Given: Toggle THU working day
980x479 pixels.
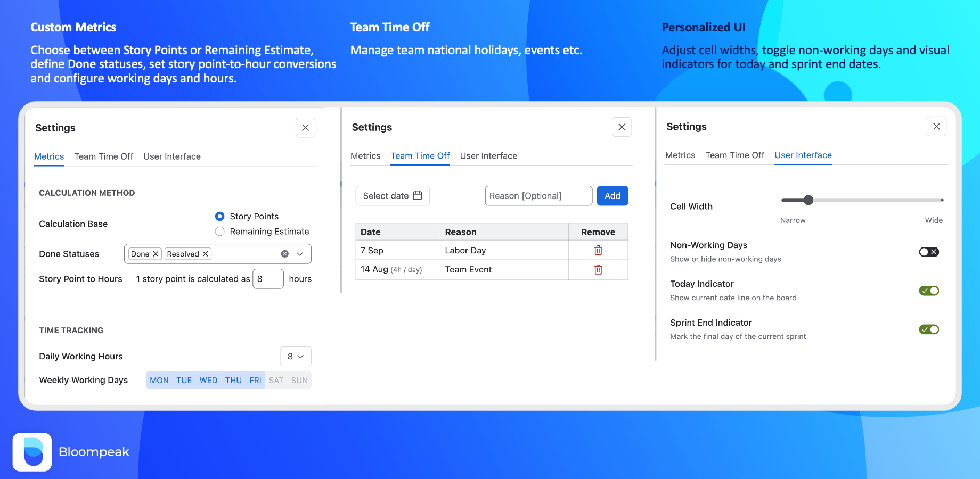Looking at the screenshot, I should pos(233,381).
